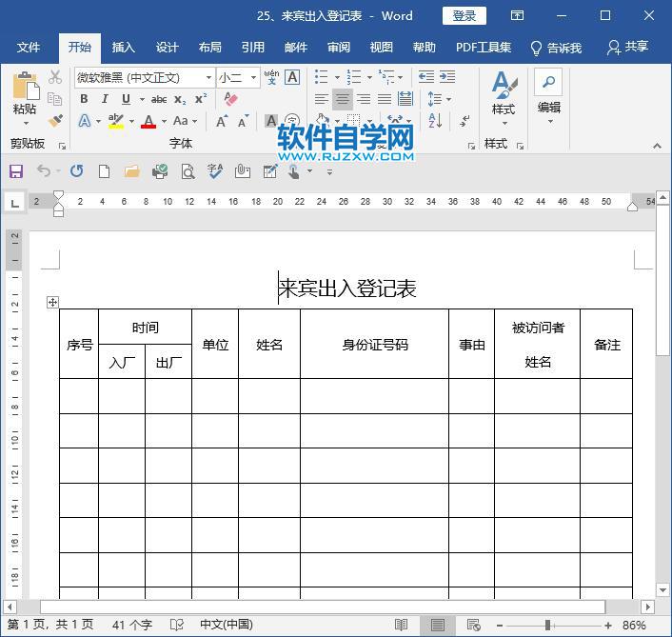672x637 pixels.
Task: Click the table move handle
Action: pos(52,302)
